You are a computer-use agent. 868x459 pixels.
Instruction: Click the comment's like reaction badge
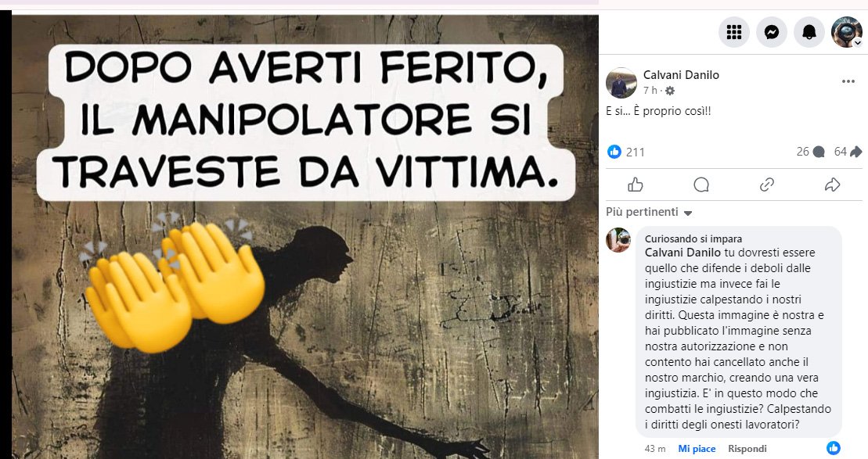(x=834, y=448)
